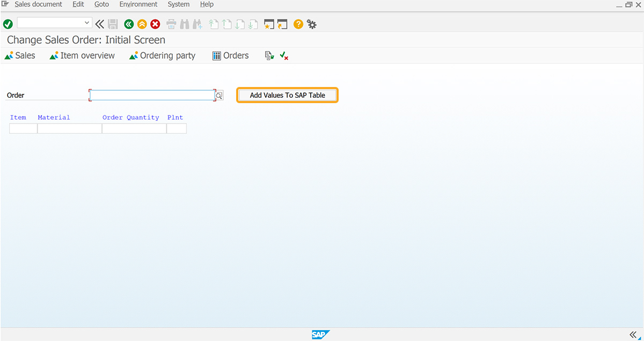Click the "Change Sales Order: Initial Screen" title
The width and height of the screenshot is (644, 341).
point(86,40)
